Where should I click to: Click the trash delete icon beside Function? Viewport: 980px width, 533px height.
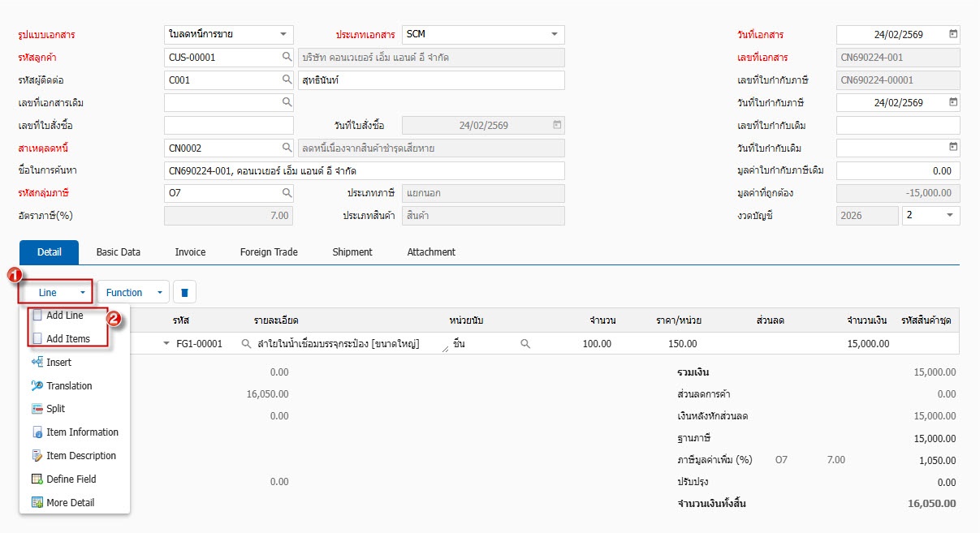(184, 293)
